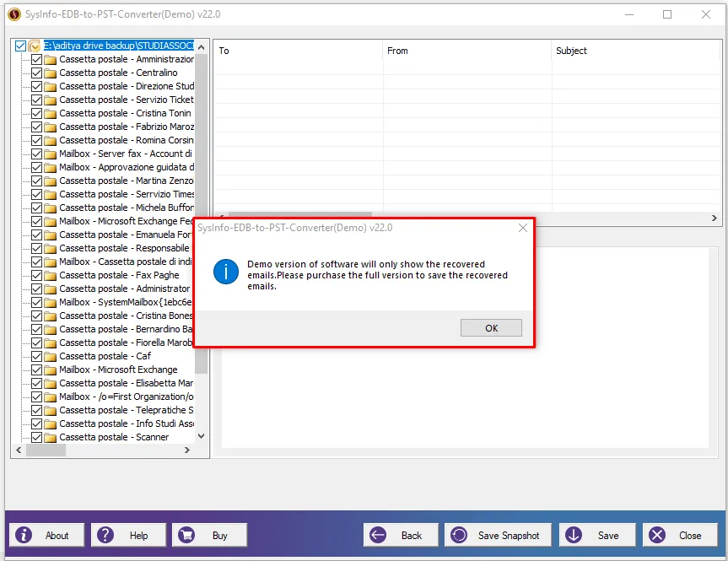Click the Subject column header
Image resolution: width=728 pixels, height=561 pixels.
[571, 51]
